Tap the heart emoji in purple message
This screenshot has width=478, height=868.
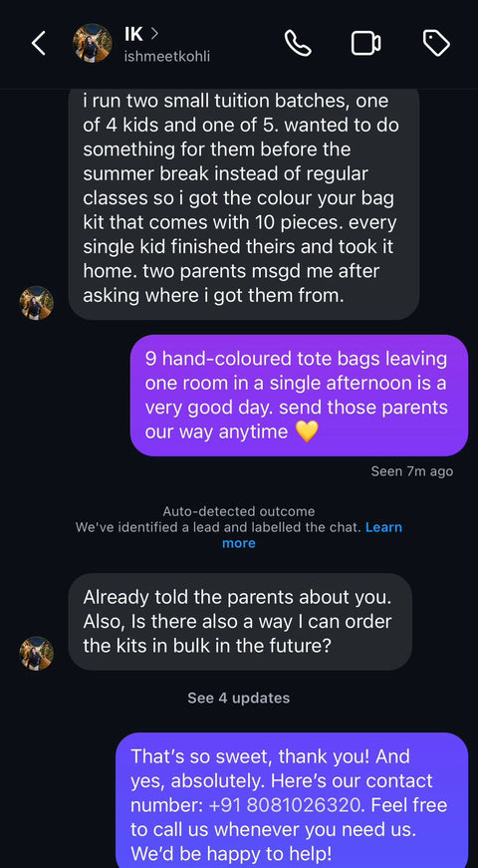coord(307,432)
